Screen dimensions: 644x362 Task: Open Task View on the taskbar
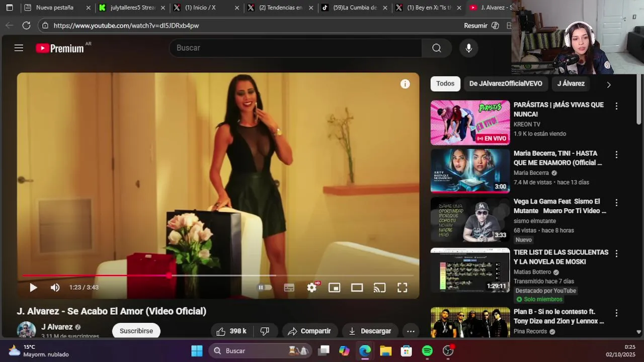point(324,350)
